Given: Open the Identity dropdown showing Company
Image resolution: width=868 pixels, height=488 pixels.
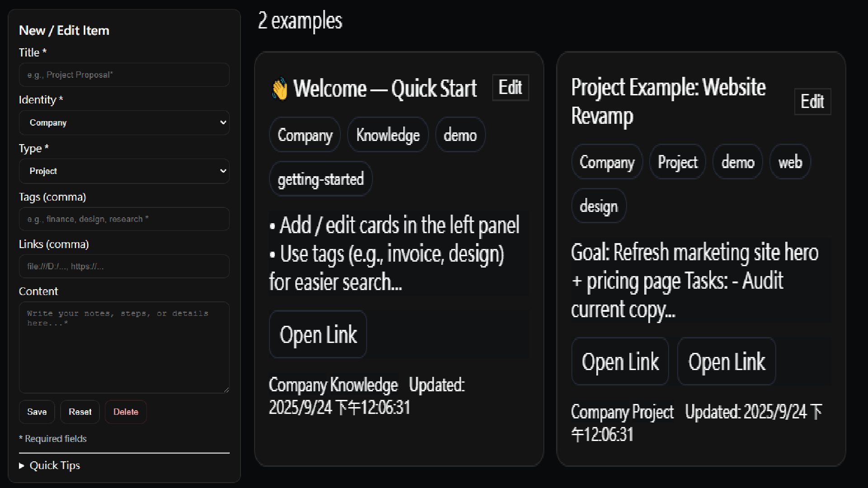Looking at the screenshot, I should (124, 123).
